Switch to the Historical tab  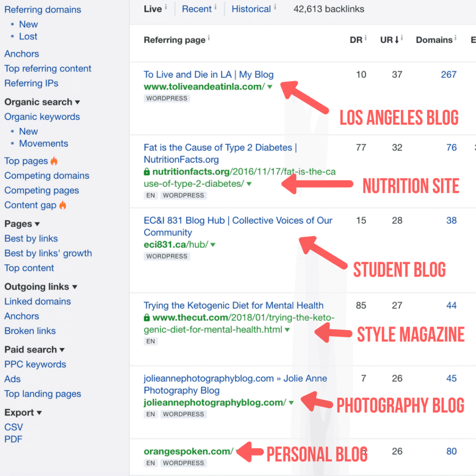[x=251, y=9]
